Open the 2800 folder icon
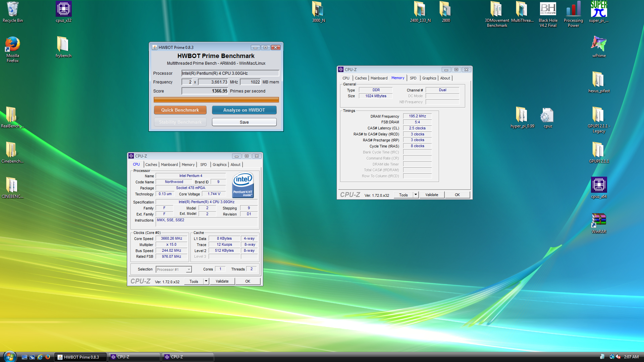This screenshot has height=362, width=644. point(446,12)
